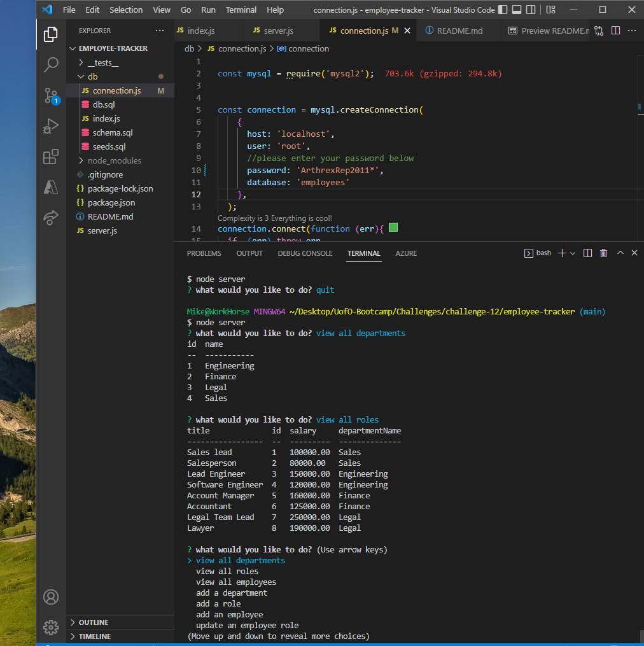This screenshot has width=644, height=646.
Task: Switch to the DEBUG CONSOLE panel tab
Action: pyautogui.click(x=305, y=253)
